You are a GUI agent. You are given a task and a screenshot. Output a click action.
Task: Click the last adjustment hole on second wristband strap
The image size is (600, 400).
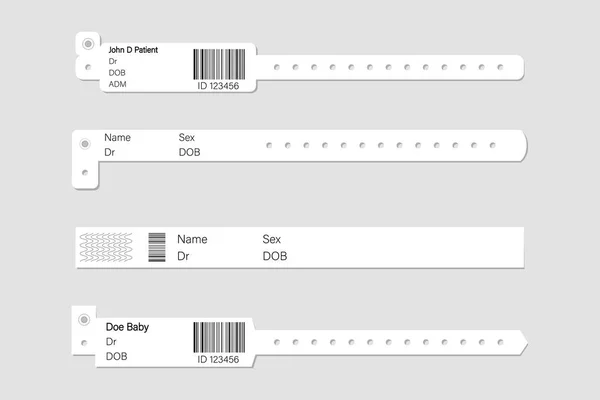click(x=492, y=145)
